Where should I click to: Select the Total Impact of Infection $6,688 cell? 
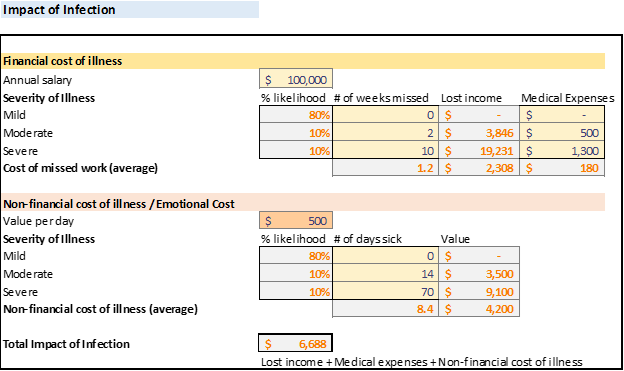point(295,343)
